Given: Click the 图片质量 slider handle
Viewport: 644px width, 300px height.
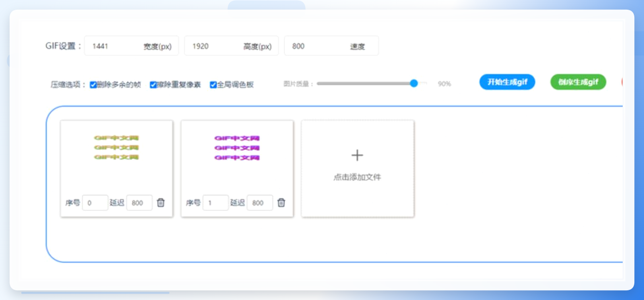Looking at the screenshot, I should click(414, 83).
